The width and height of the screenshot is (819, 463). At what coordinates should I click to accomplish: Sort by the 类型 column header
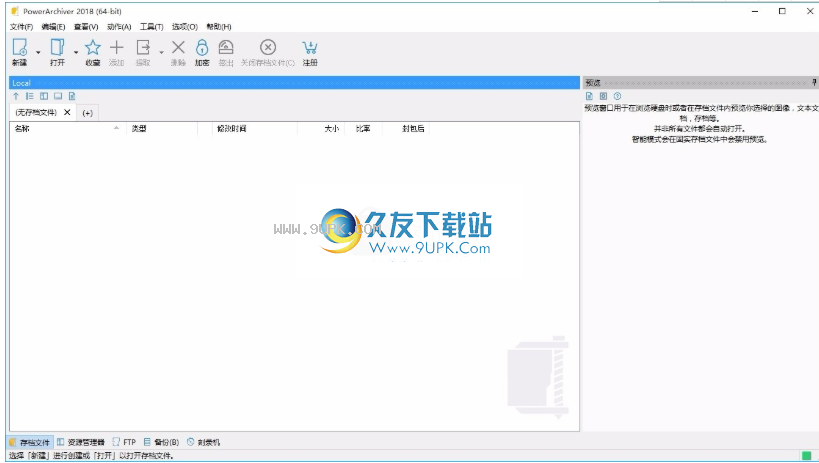tap(162, 129)
